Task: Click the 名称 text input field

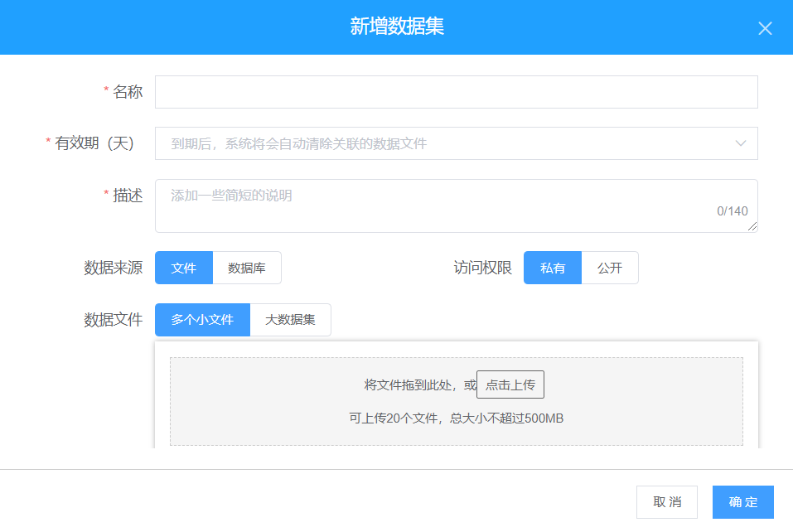Action: click(x=456, y=92)
